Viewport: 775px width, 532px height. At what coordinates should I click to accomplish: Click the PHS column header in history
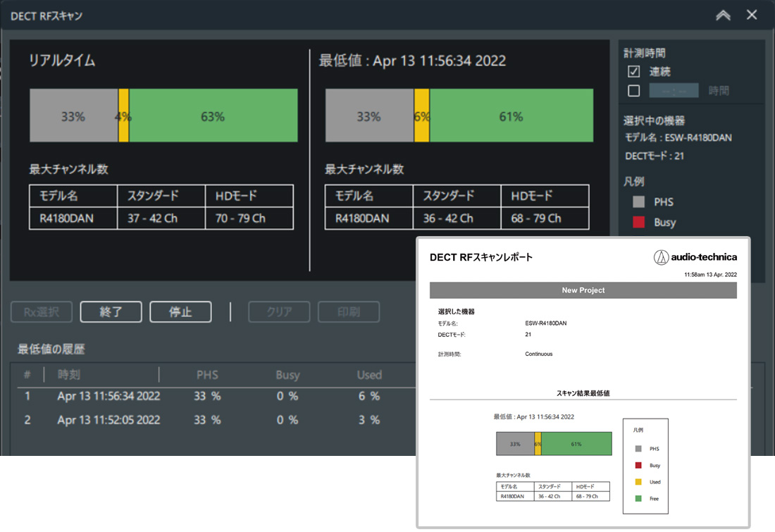click(207, 375)
